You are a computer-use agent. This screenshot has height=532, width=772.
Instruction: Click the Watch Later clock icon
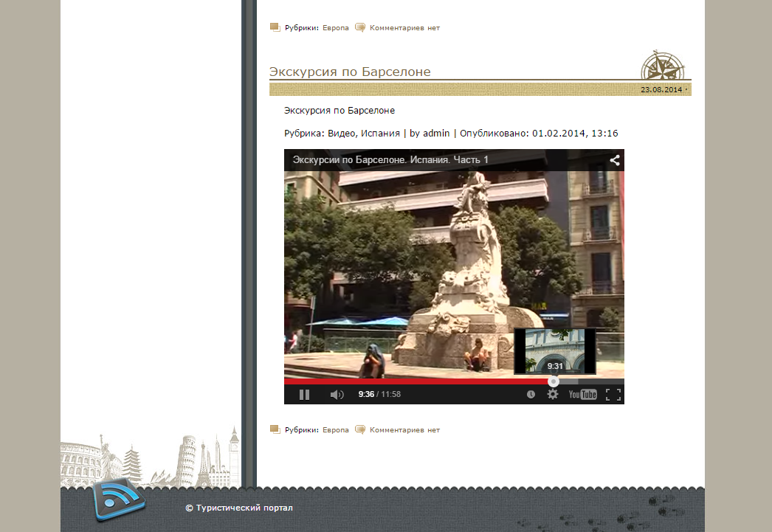[531, 394]
